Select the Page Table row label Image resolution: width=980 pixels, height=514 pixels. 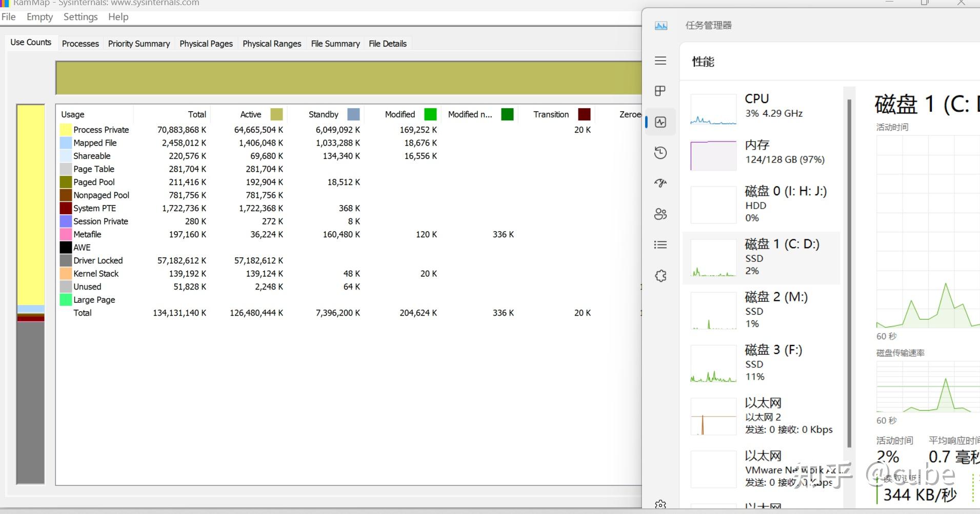pos(94,169)
